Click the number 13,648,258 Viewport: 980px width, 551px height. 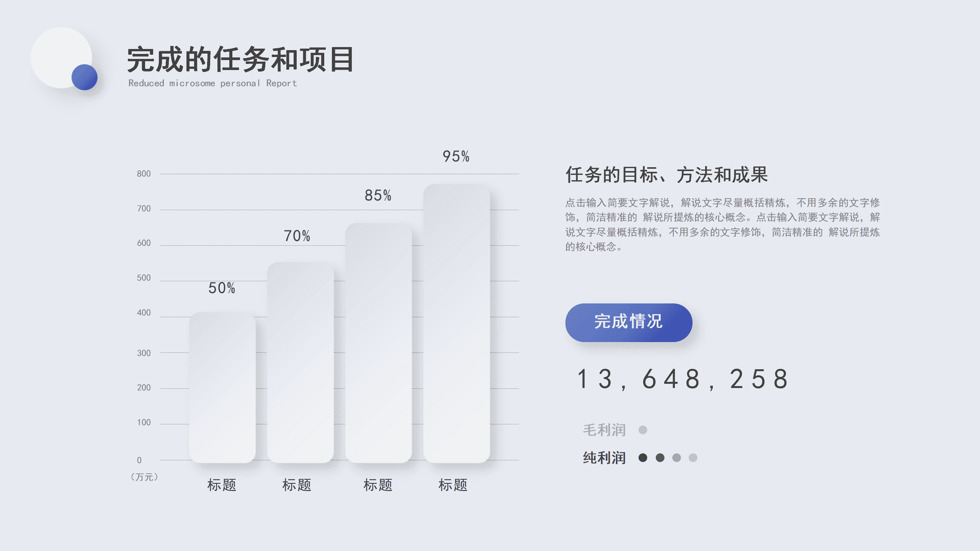click(683, 379)
